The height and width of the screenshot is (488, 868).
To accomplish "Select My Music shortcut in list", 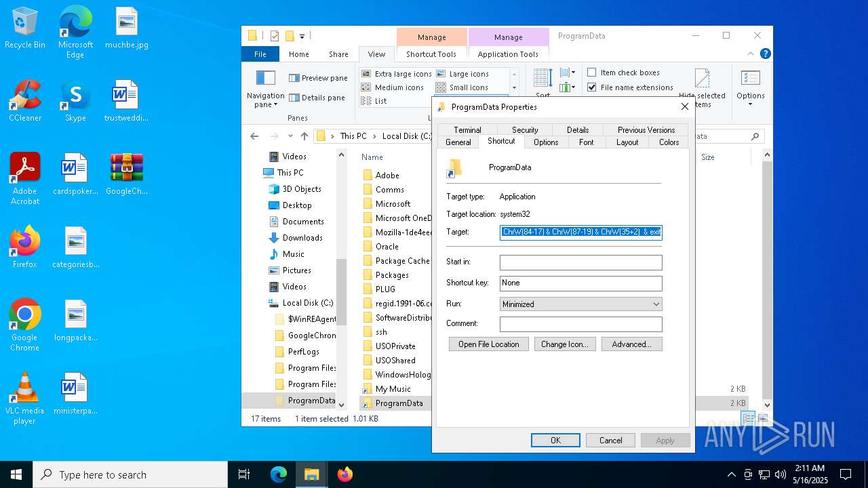I will click(387, 389).
